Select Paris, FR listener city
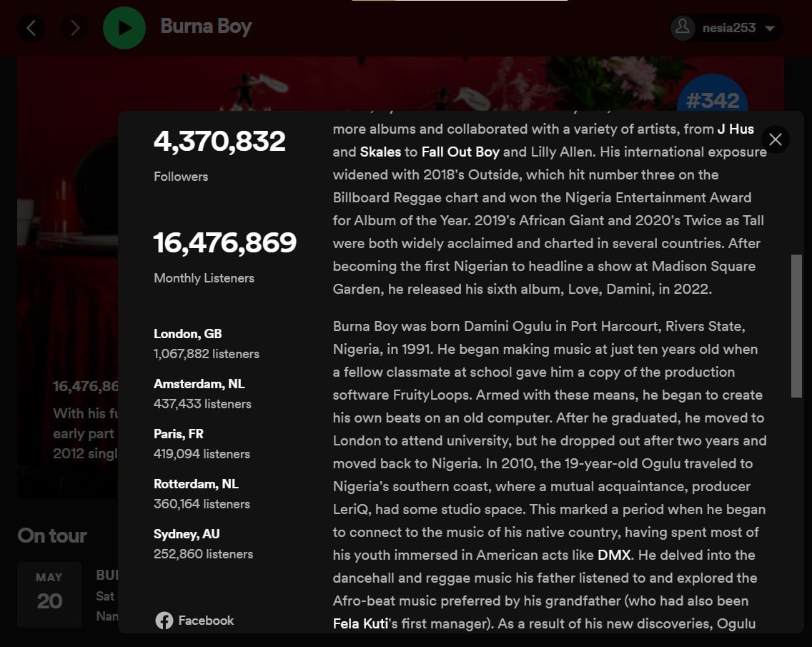 click(179, 433)
